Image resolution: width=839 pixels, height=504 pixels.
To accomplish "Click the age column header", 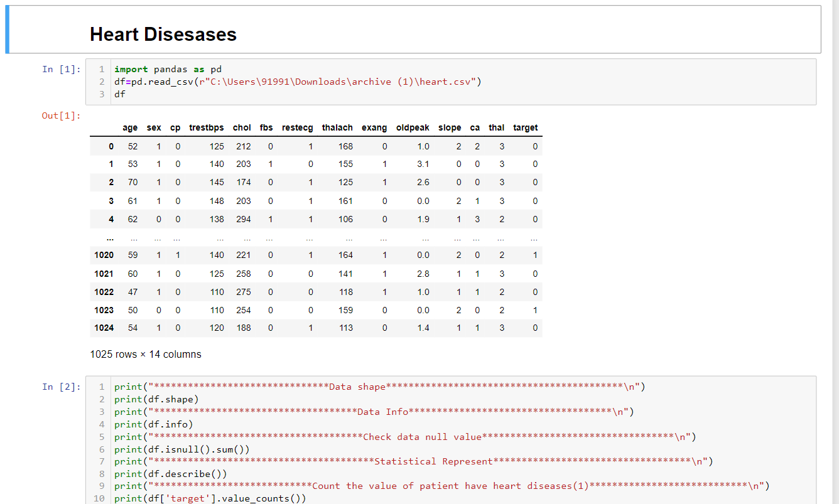I will 130,127.
